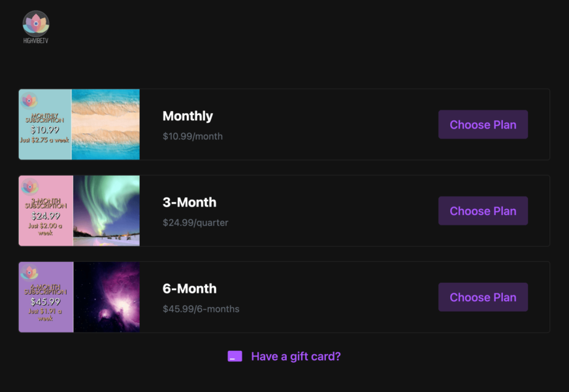Screen dimensions: 569x392
Task: Click the purple nebula image on the 6-Month plan
Action: coord(106,297)
